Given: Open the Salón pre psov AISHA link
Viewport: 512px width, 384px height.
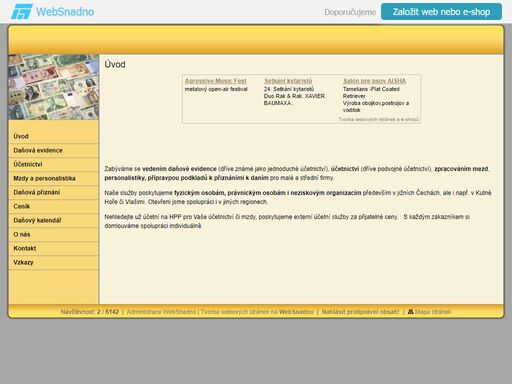Looking at the screenshot, I should pyautogui.click(x=375, y=81).
